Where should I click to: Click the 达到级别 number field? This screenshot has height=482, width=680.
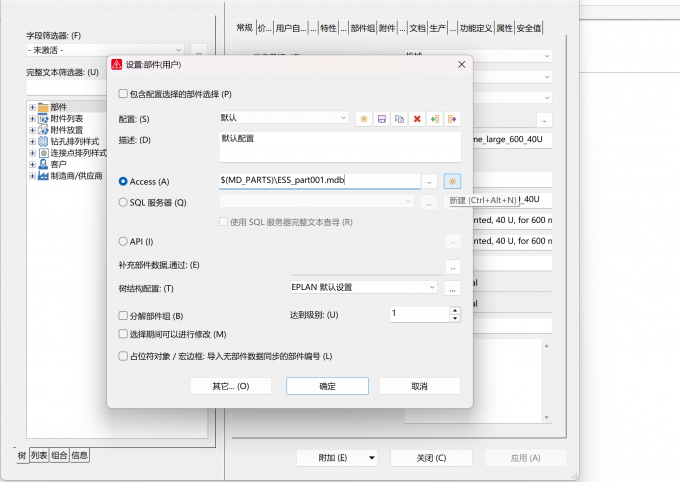(x=420, y=314)
